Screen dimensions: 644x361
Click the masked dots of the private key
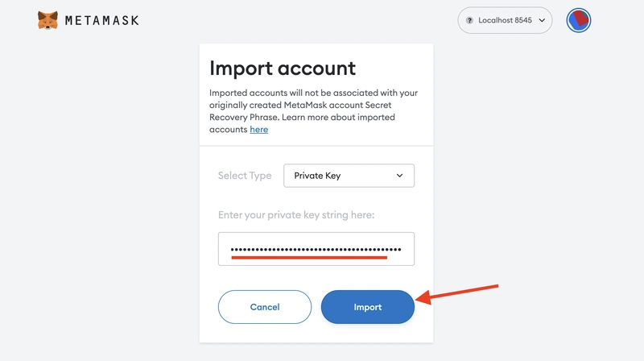pyautogui.click(x=316, y=249)
